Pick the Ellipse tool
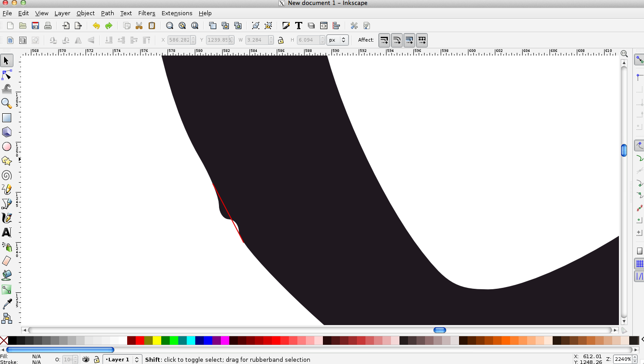The height and width of the screenshot is (364, 644). click(x=7, y=146)
